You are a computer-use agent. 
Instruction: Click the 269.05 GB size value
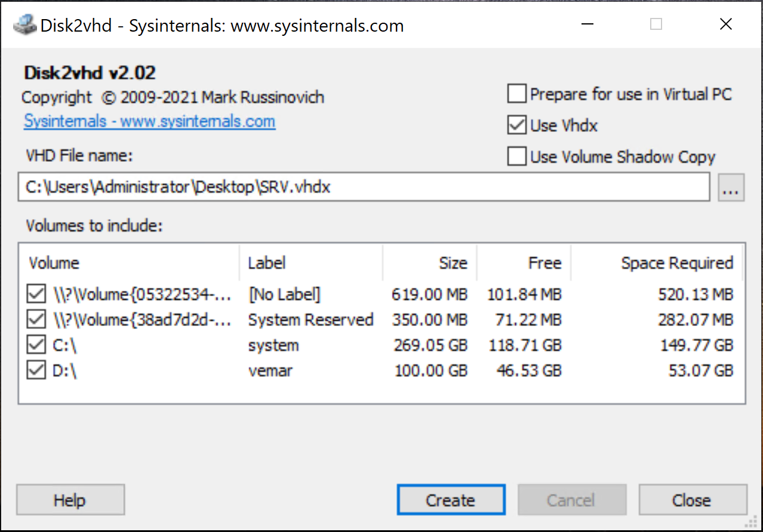[430, 346]
